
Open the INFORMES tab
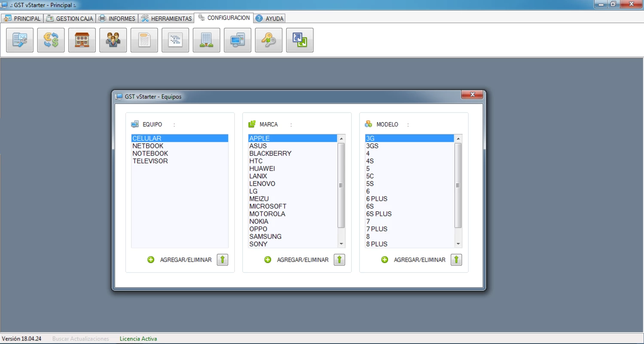tap(117, 18)
